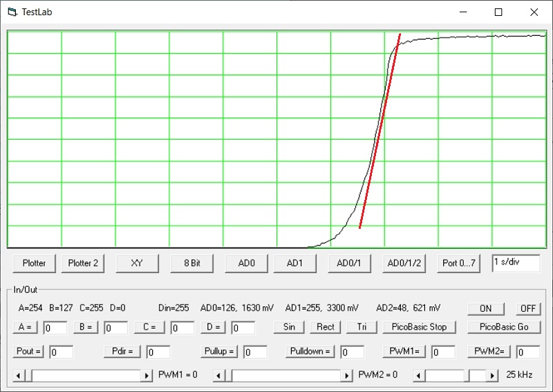This screenshot has width=553, height=392.
Task: Turn outputs ON
Action: [x=486, y=308]
